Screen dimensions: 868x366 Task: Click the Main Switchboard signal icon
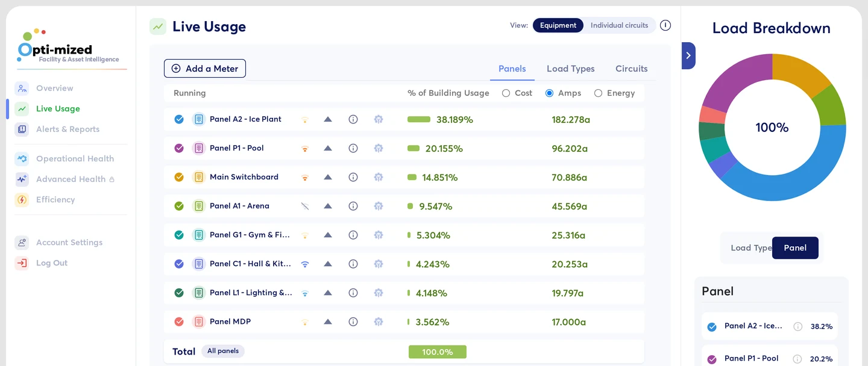305,178
